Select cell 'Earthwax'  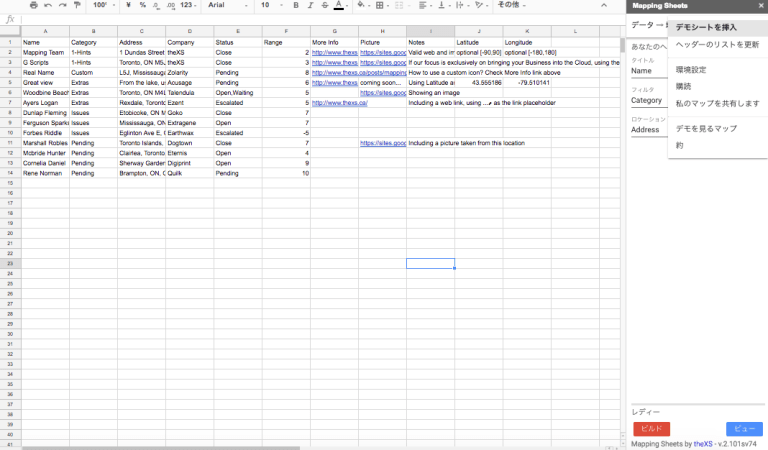click(x=190, y=133)
